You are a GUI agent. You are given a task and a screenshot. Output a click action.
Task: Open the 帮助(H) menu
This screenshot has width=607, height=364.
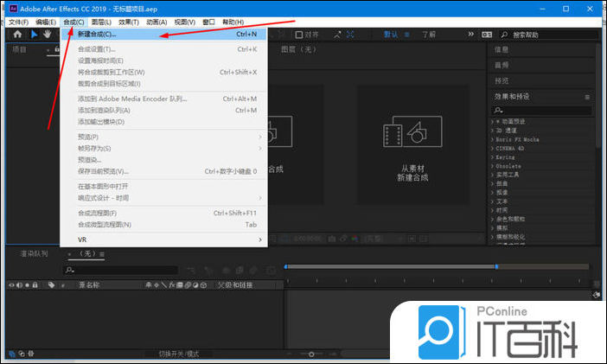coord(233,22)
